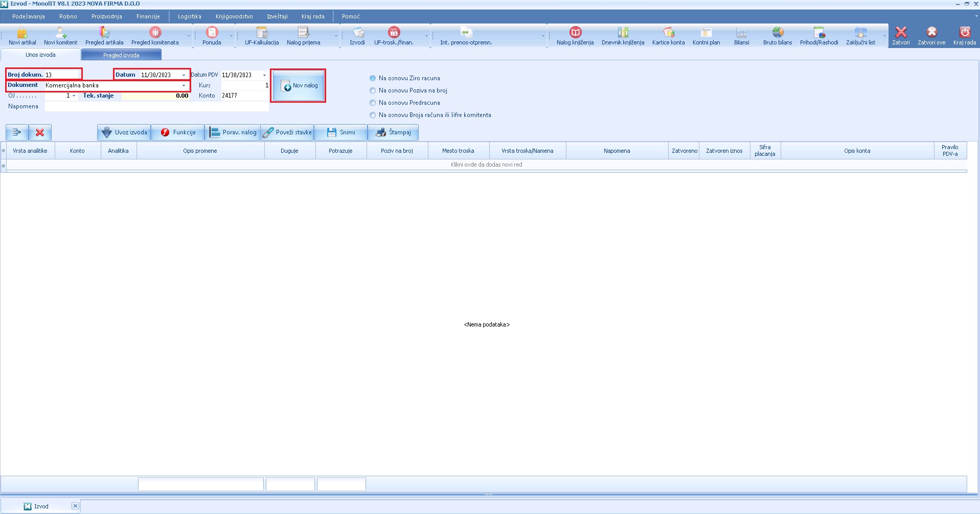The width and height of the screenshot is (980, 514).
Task: Click the Funkcije button
Action: [x=178, y=132]
